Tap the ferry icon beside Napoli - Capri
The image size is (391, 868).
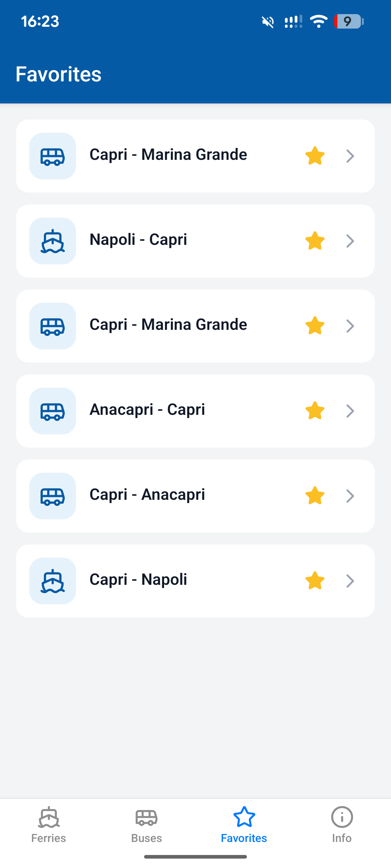pos(52,241)
